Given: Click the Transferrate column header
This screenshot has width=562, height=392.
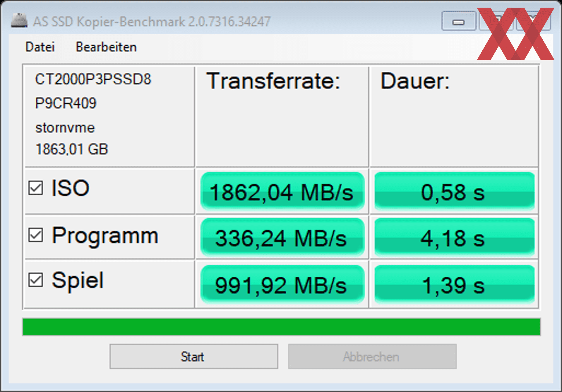Looking at the screenshot, I should click(273, 81).
